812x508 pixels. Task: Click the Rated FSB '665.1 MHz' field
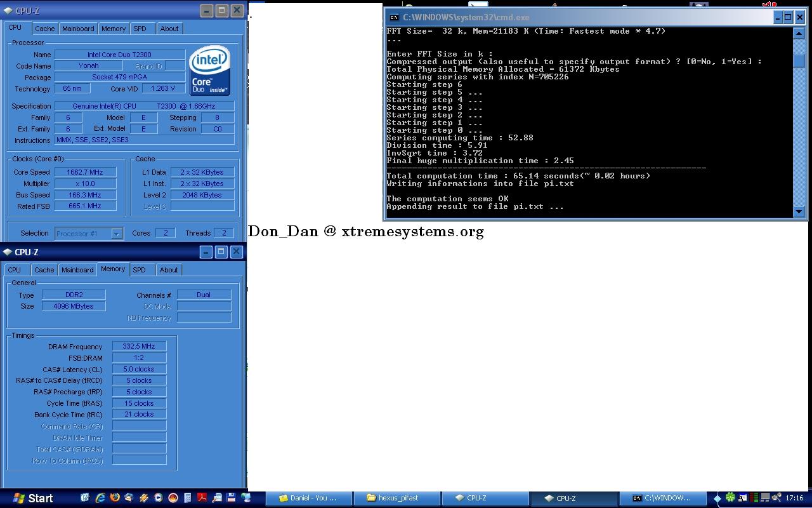[85, 206]
